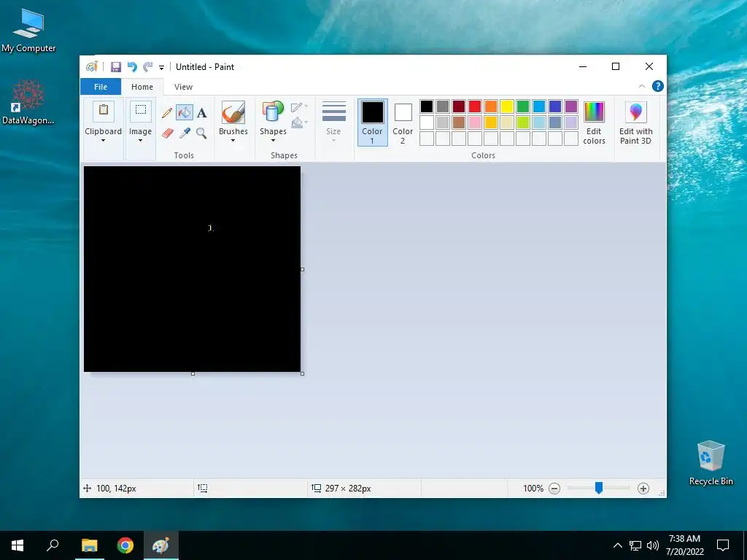Click the Undo arrow in title bar

[132, 67]
